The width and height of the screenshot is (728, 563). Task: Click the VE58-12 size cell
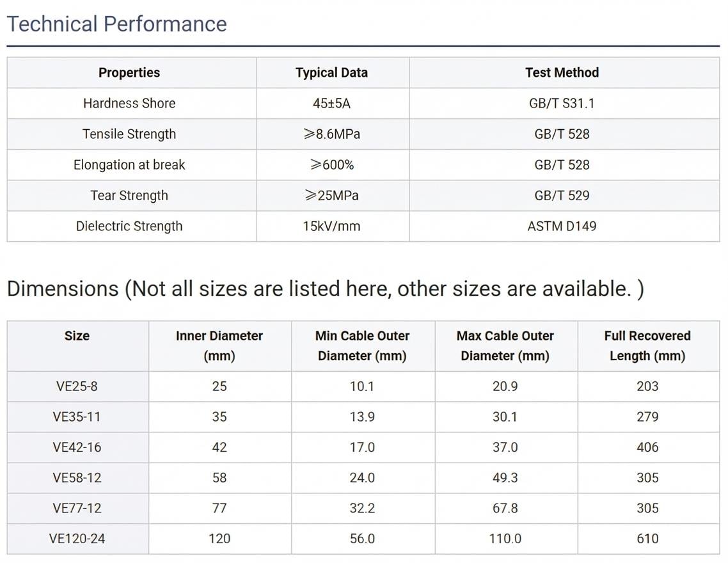(77, 478)
